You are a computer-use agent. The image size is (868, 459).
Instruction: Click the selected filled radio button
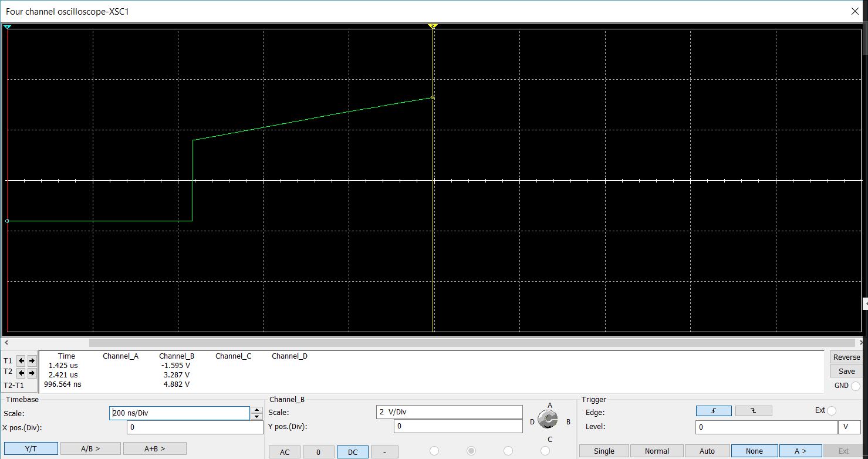(471, 451)
